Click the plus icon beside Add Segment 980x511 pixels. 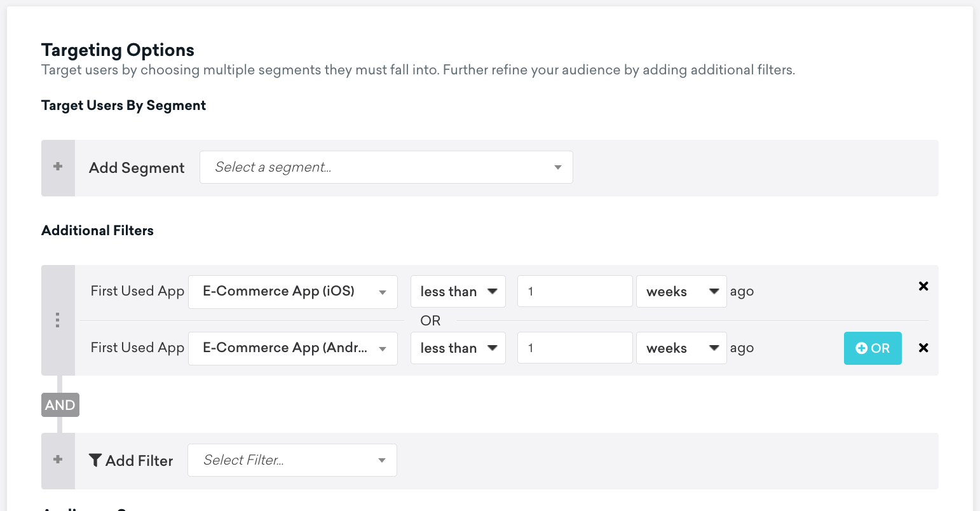pyautogui.click(x=58, y=167)
